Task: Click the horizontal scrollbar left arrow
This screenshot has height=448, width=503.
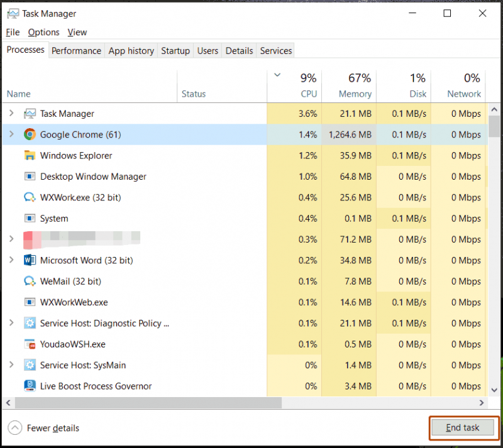Action: point(8,403)
